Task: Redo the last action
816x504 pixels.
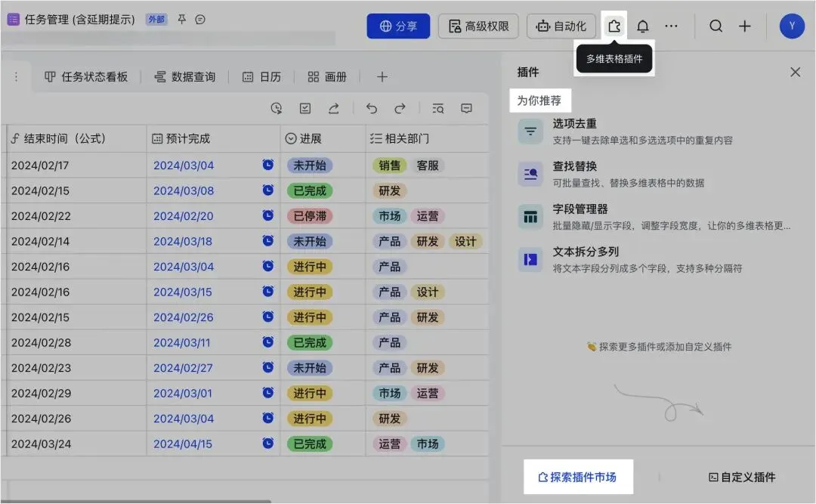Action: click(400, 108)
